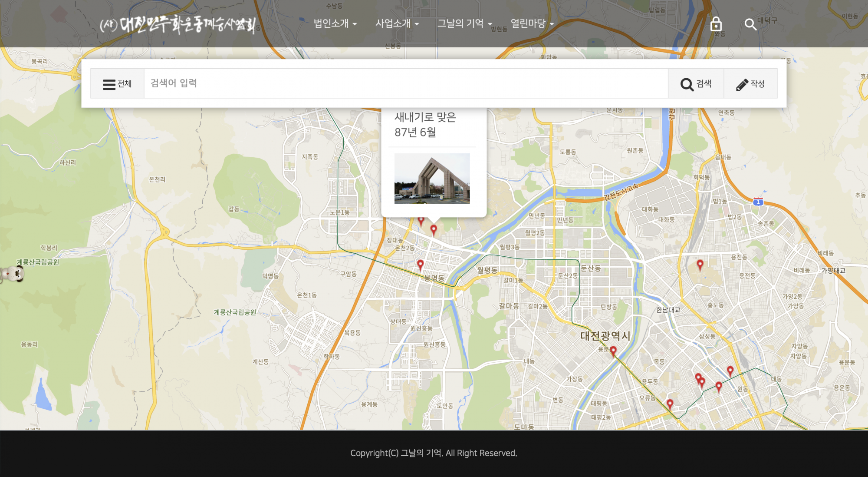Click the lock login icon
Screen dimensions: 868x477
pyautogui.click(x=716, y=24)
